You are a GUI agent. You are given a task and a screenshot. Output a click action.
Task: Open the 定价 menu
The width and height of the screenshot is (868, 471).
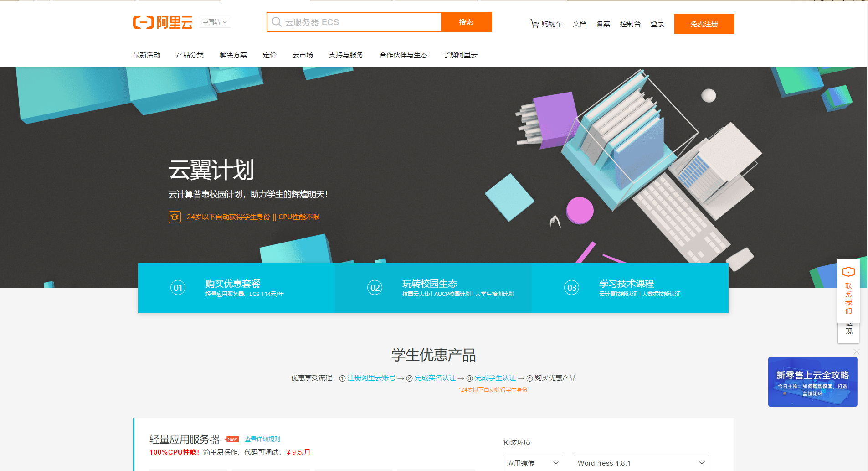pos(270,55)
